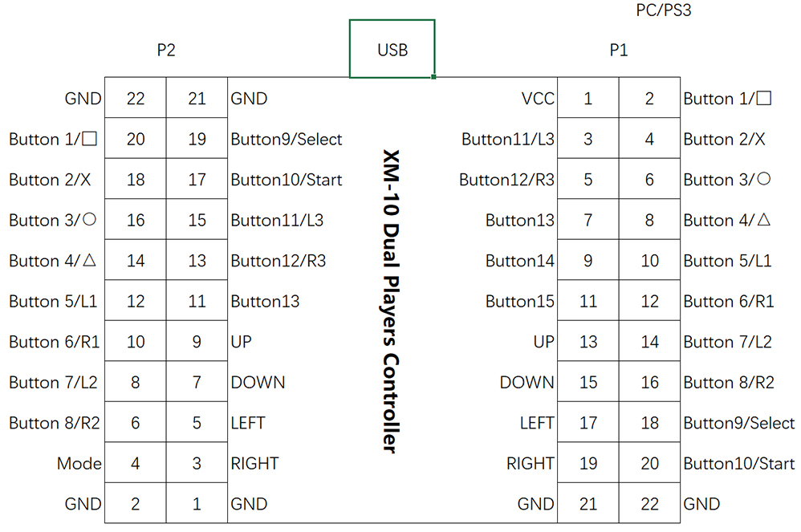Click the P1 connector header label
This screenshot has height=532, width=801.
(619, 51)
